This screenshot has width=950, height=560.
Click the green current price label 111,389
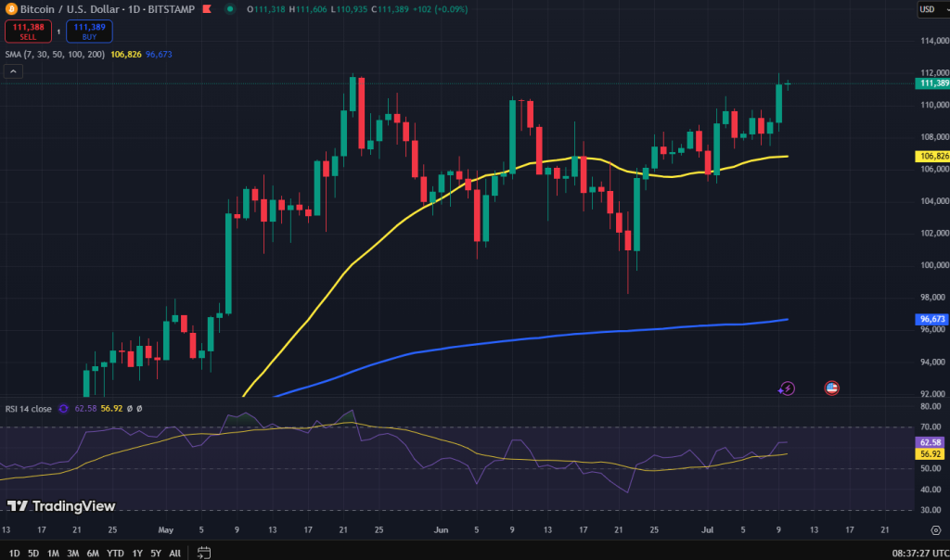932,83
